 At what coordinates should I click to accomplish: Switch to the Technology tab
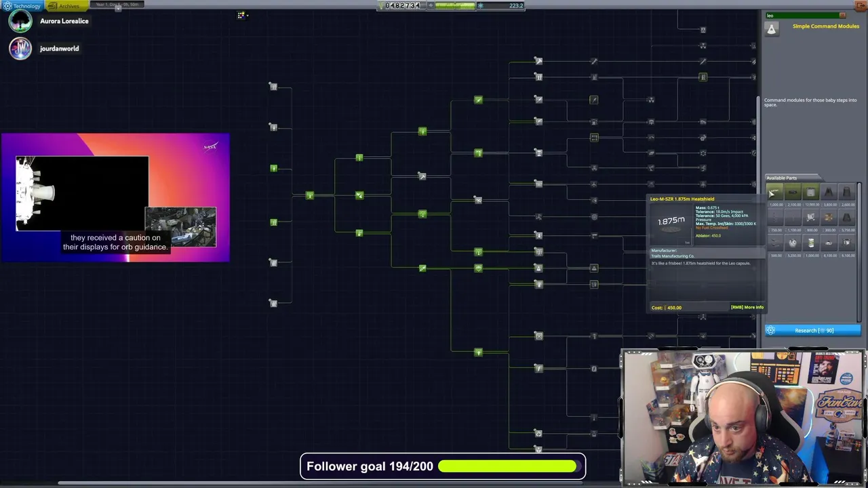pyautogui.click(x=22, y=5)
